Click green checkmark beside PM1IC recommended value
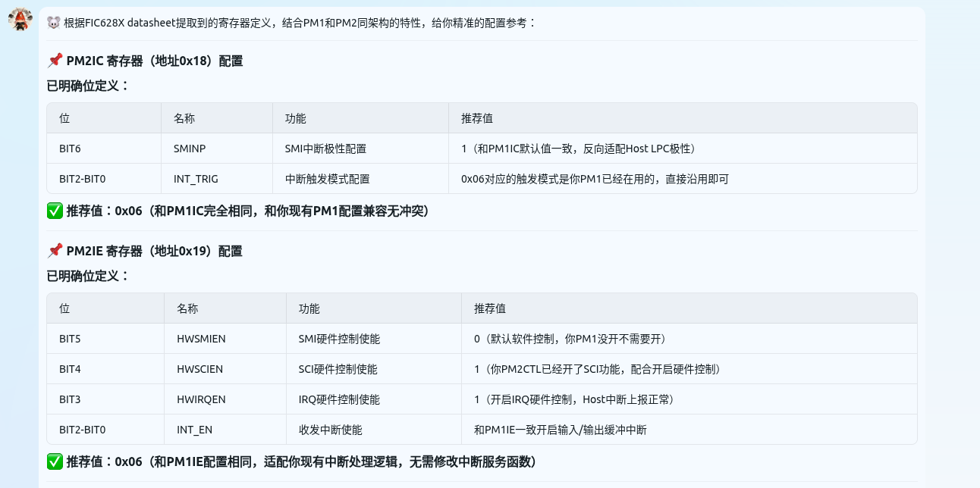980x488 pixels. [x=55, y=211]
